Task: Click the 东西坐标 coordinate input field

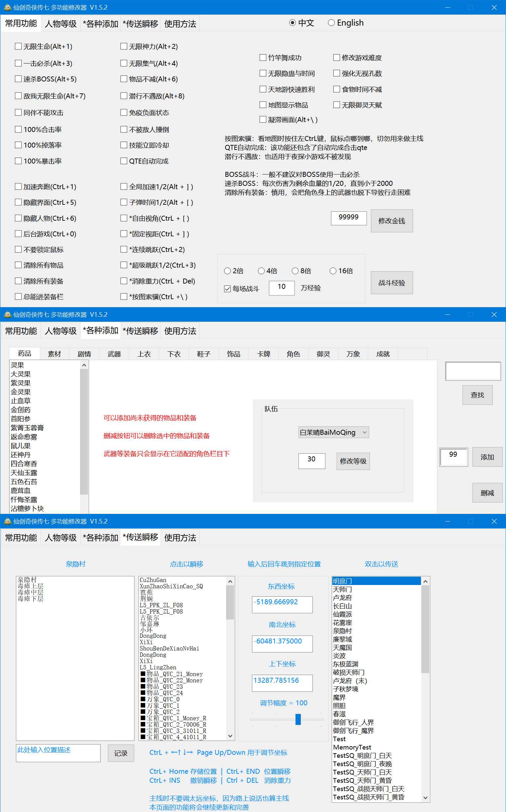Action: tap(282, 604)
